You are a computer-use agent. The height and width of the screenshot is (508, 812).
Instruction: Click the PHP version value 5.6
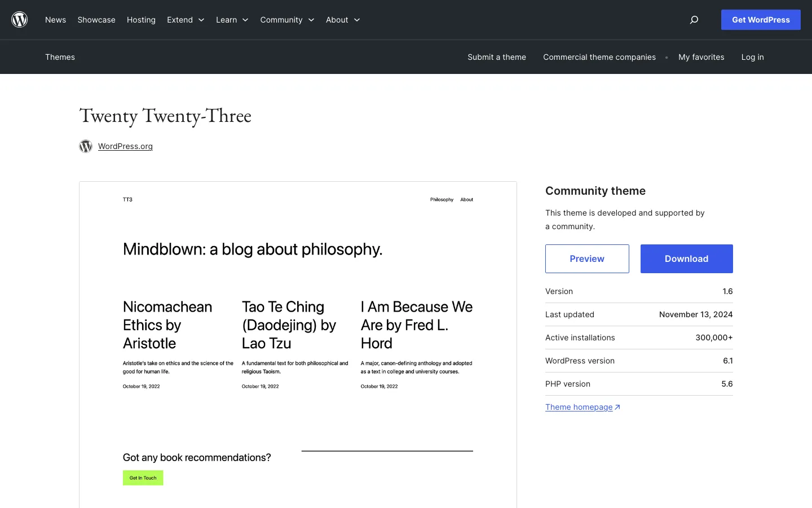(727, 384)
